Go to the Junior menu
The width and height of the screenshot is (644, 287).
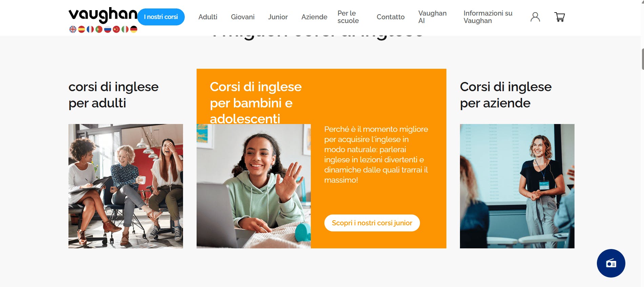point(278,17)
